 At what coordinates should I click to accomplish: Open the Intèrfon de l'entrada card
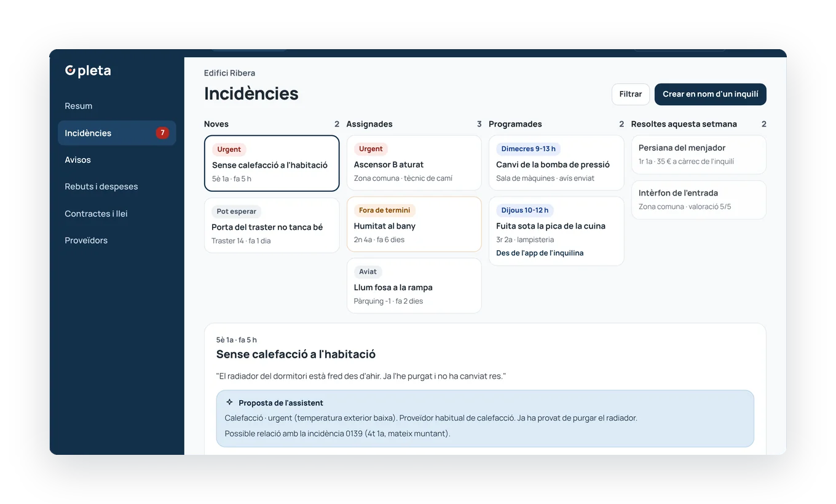click(x=699, y=200)
